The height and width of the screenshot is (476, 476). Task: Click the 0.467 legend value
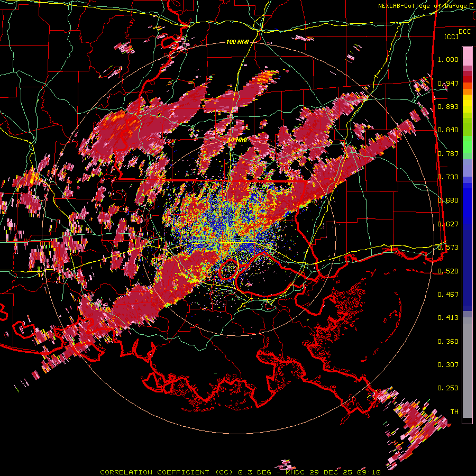point(448,295)
